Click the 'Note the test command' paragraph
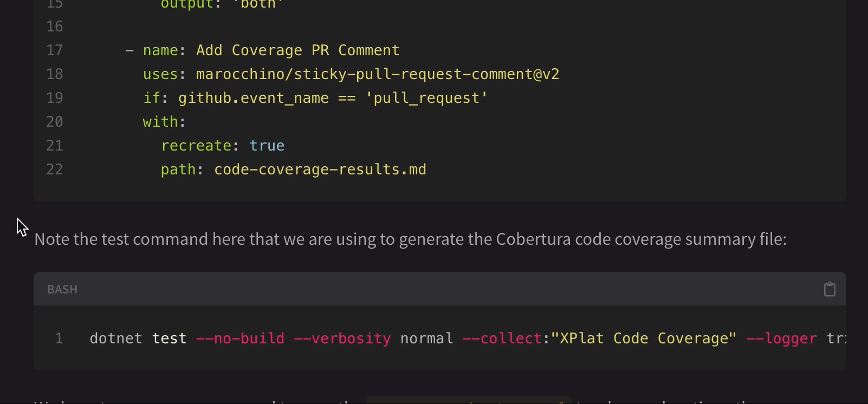The width and height of the screenshot is (868, 404). point(410,239)
